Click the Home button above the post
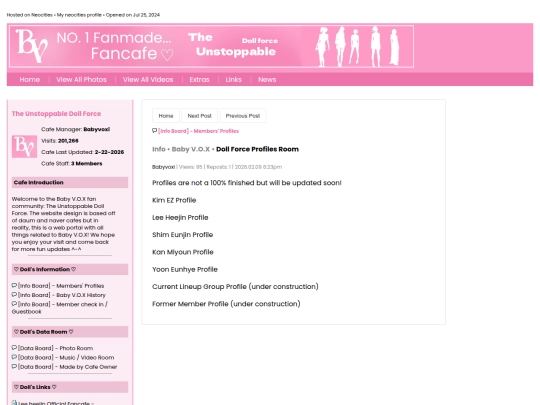 pos(166,116)
